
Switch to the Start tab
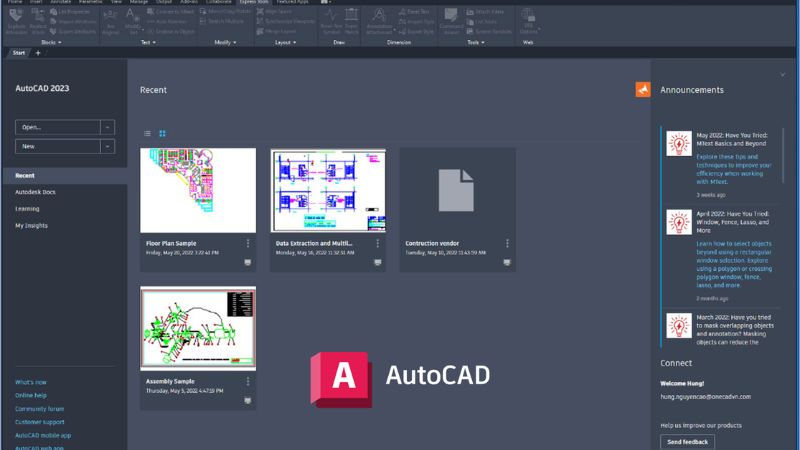pyautogui.click(x=18, y=53)
